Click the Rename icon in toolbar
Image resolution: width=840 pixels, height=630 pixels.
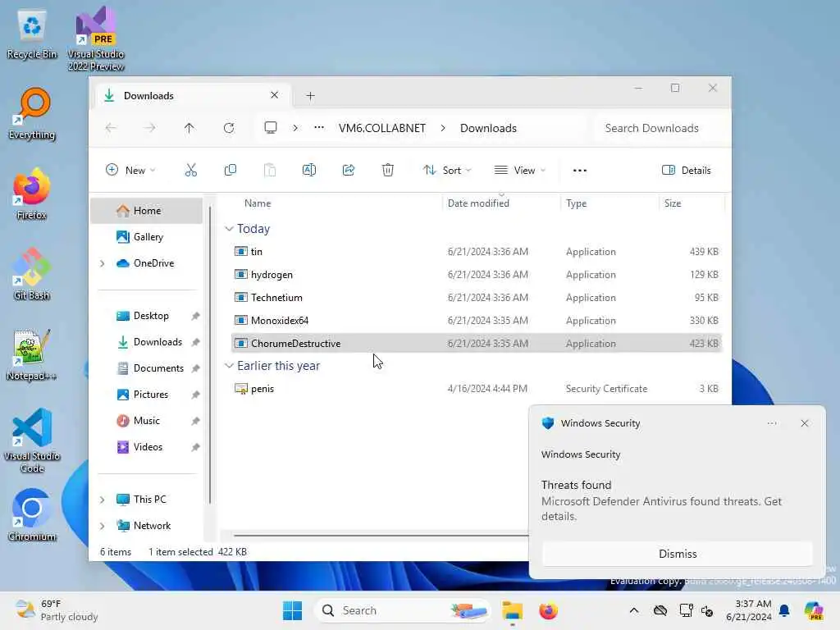[309, 171]
